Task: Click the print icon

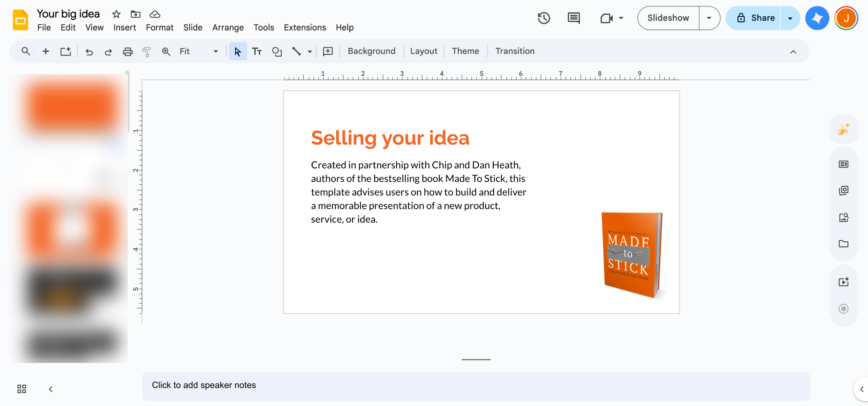Action: click(127, 52)
